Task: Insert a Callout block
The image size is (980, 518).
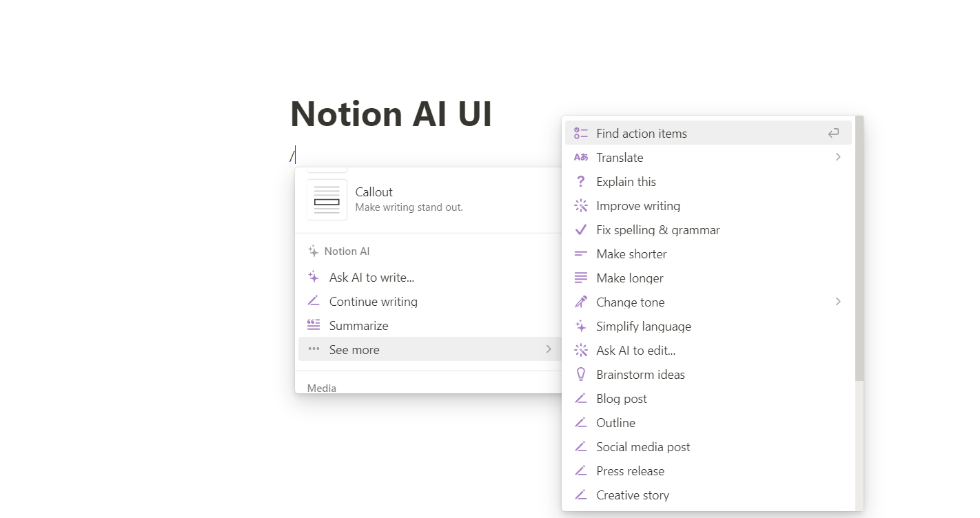Action: click(430, 200)
